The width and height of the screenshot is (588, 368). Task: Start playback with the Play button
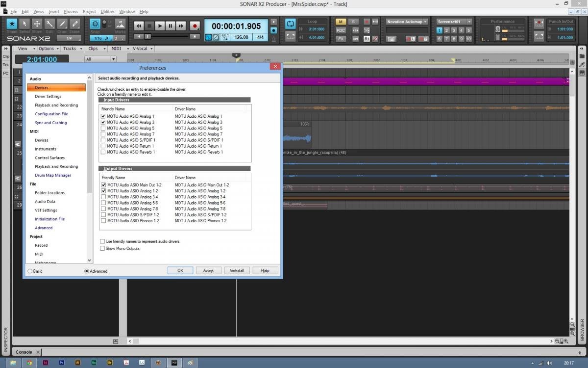(160, 26)
